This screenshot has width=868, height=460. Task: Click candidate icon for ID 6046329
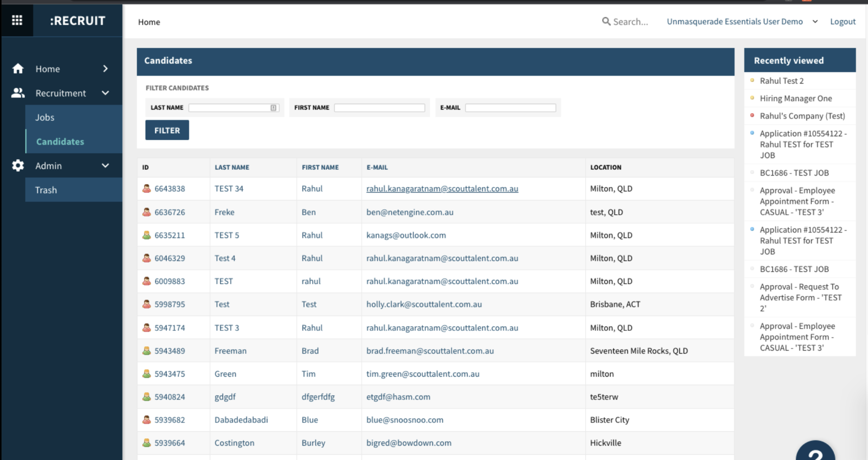(147, 258)
